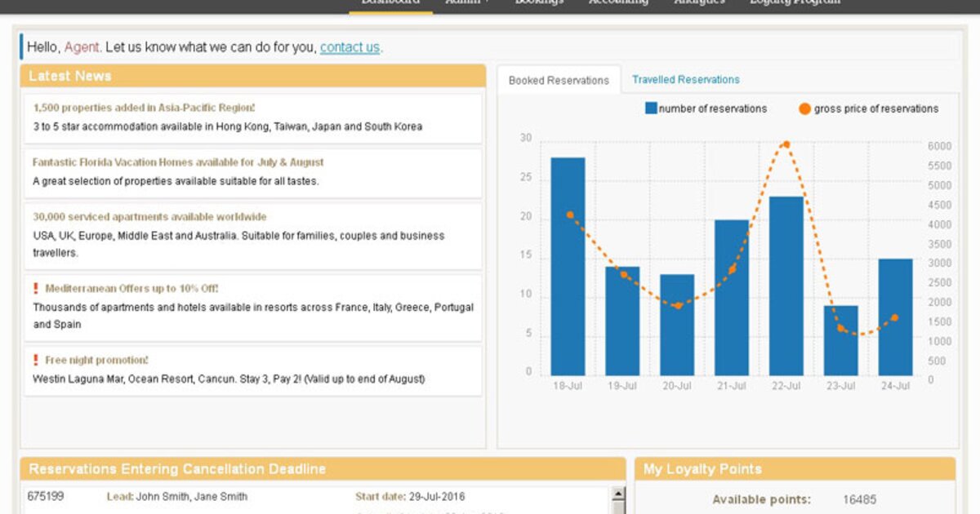Switch to the Travelled Reservations tab
Viewport: 980px width, 514px height.
(x=685, y=79)
